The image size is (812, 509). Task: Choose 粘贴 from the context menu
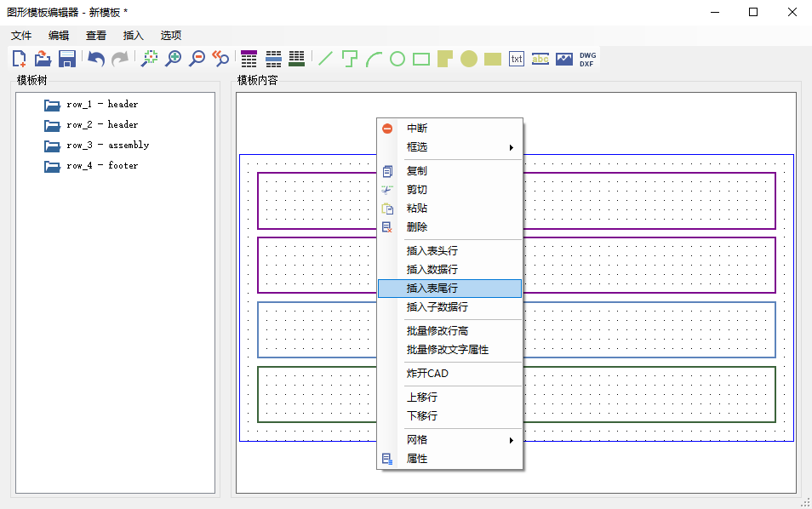[449, 209]
